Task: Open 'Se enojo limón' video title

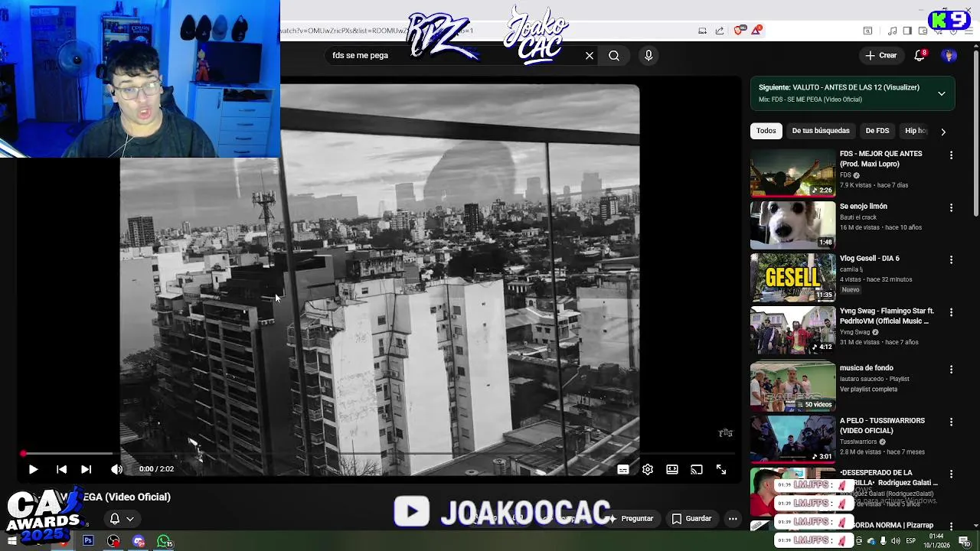Action: coord(864,206)
